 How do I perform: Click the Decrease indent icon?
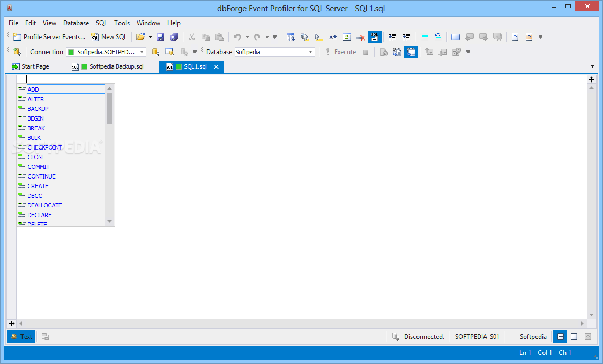click(x=392, y=37)
